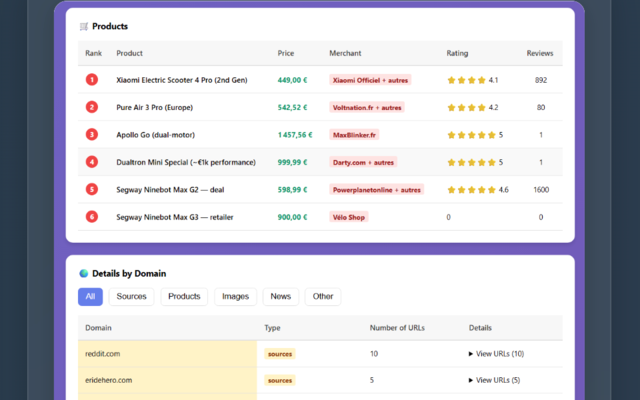Show the Images filter tab
Viewport: 640px width, 400px height.
click(235, 297)
